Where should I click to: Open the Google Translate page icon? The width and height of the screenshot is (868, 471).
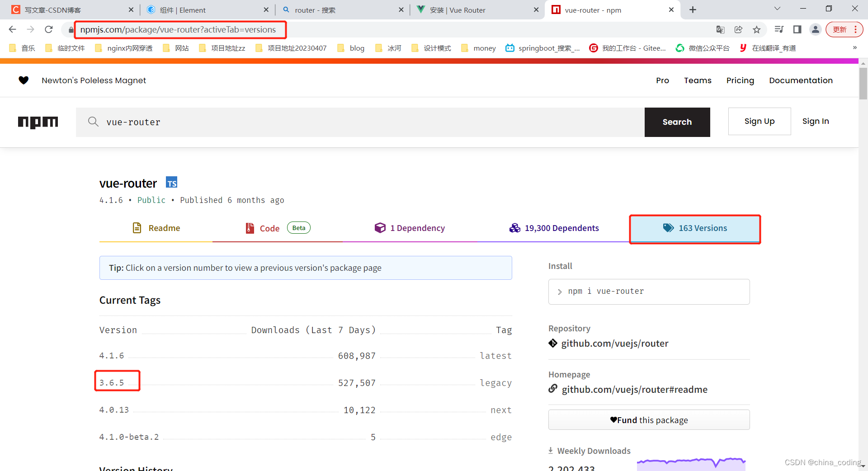720,30
